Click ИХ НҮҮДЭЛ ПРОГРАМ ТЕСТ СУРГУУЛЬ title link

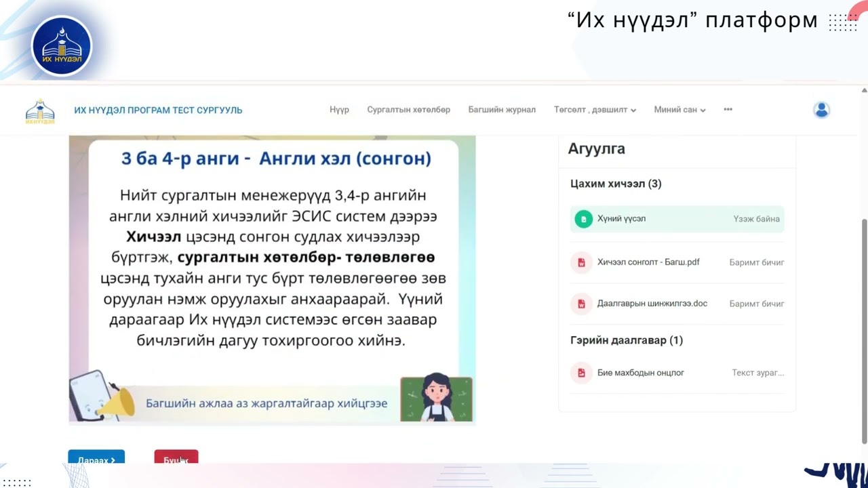pyautogui.click(x=158, y=110)
